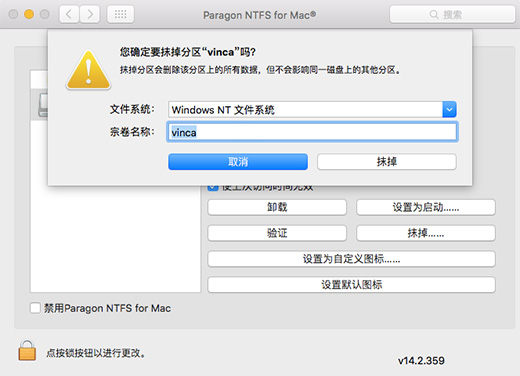Click the yellow warning triangle icon
The image size is (520, 376).
point(88,70)
